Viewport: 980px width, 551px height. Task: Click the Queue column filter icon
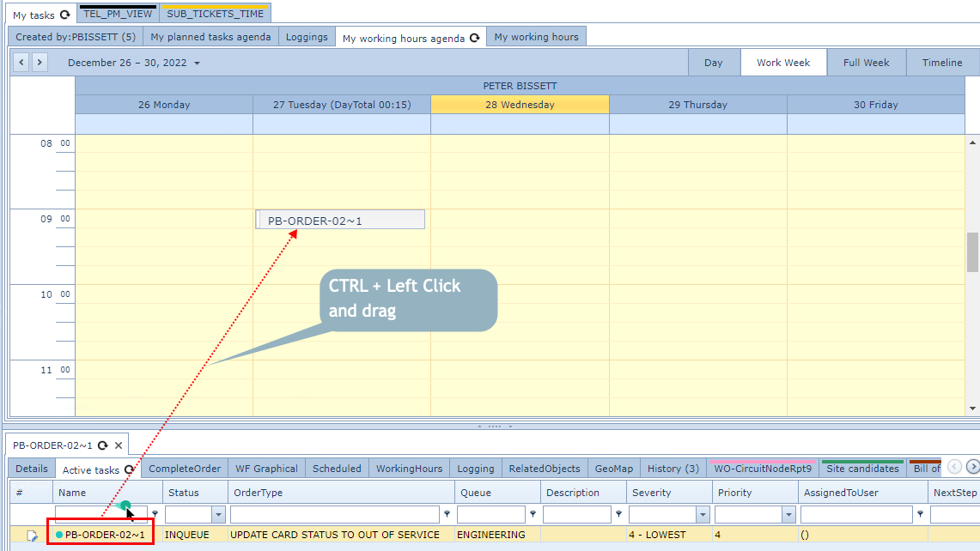[x=533, y=515]
